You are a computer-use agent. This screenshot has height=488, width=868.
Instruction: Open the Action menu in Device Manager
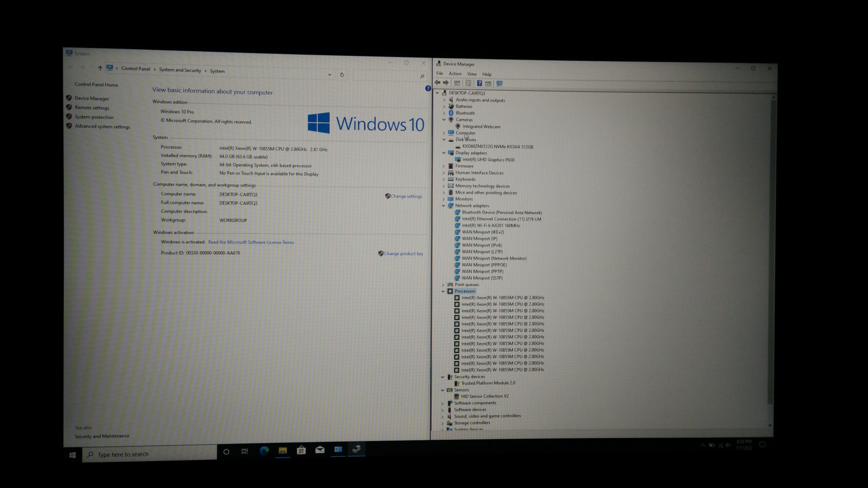[455, 74]
